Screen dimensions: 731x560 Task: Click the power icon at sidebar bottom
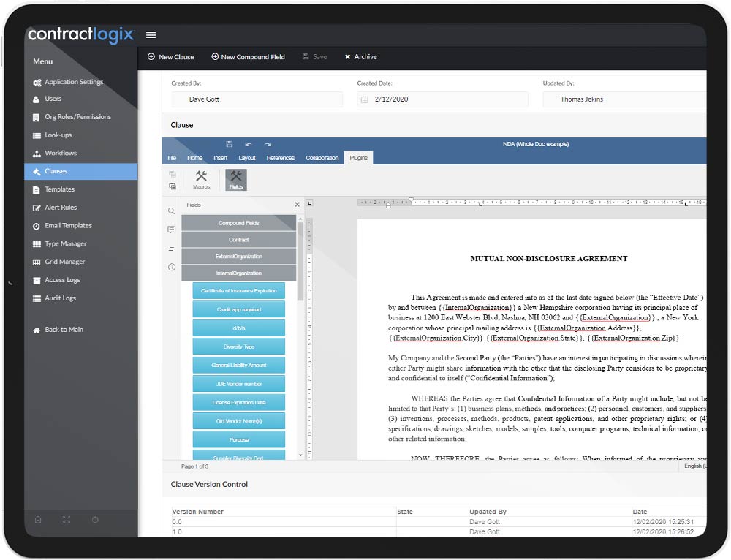point(95,520)
